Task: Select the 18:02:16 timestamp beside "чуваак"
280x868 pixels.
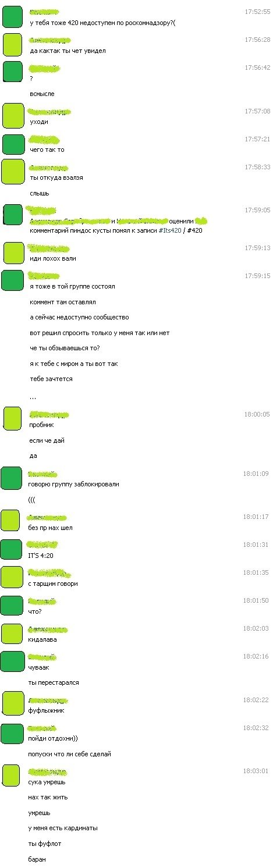Action: (x=256, y=656)
